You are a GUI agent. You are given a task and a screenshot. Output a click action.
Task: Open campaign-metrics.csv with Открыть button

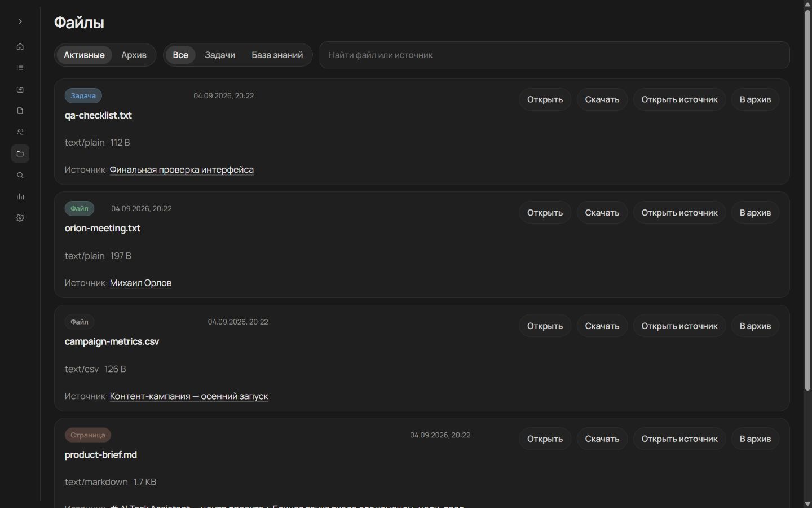coord(545,326)
